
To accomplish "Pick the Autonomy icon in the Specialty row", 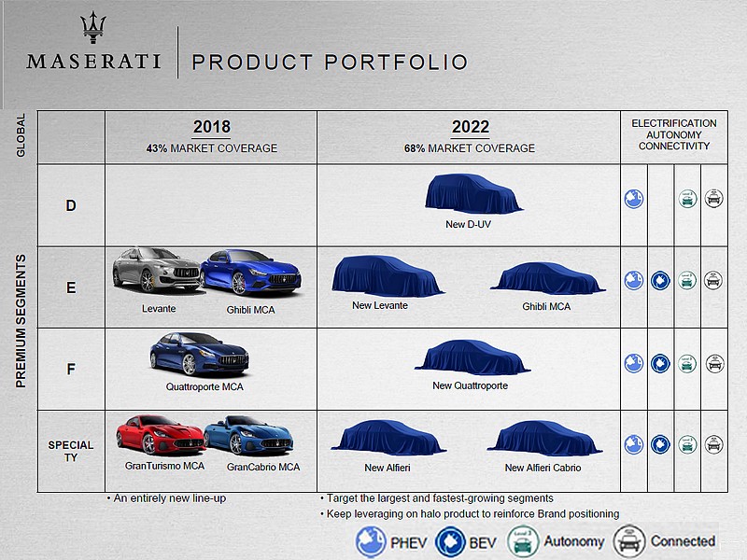I will 687,444.
